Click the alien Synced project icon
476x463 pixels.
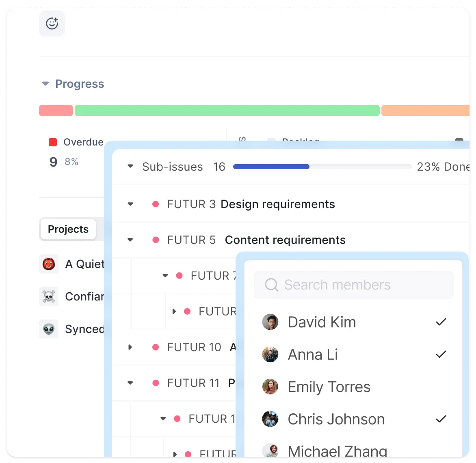pyautogui.click(x=49, y=329)
